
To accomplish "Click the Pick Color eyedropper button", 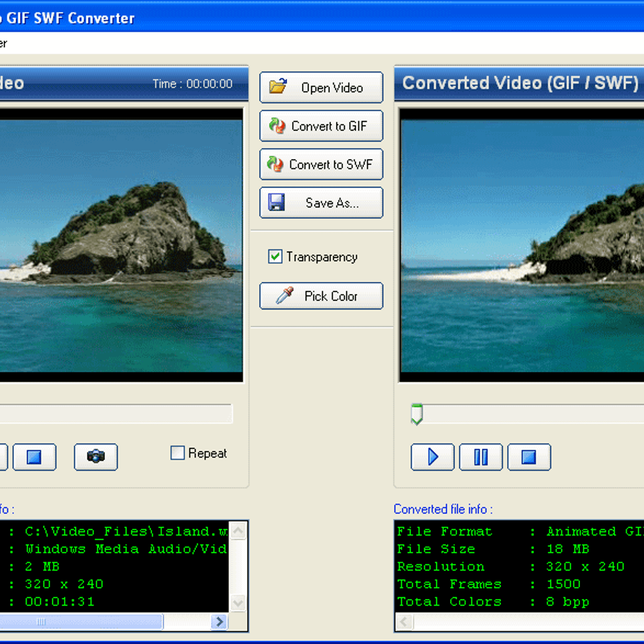I will point(321,296).
